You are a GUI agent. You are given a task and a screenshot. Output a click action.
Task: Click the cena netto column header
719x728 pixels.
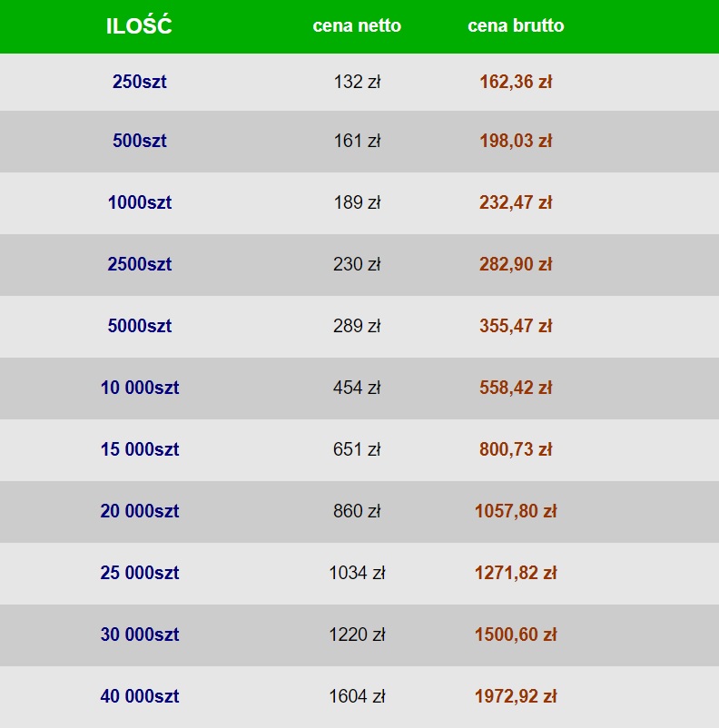click(x=357, y=26)
